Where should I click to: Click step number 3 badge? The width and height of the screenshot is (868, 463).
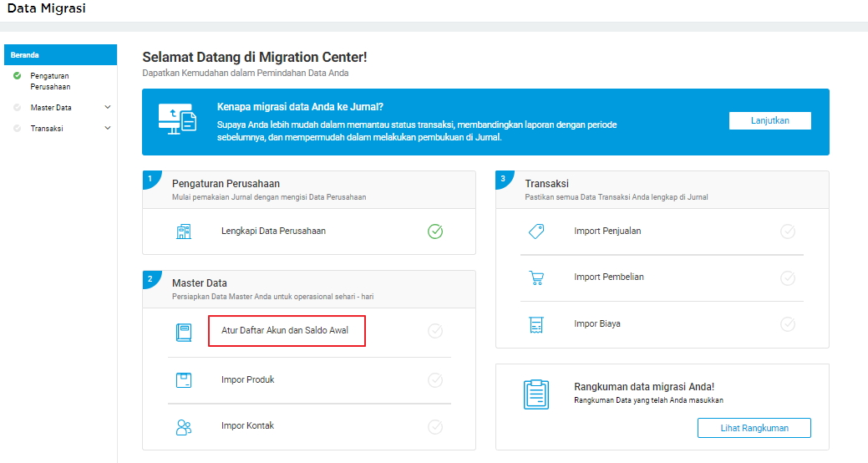pos(503,179)
